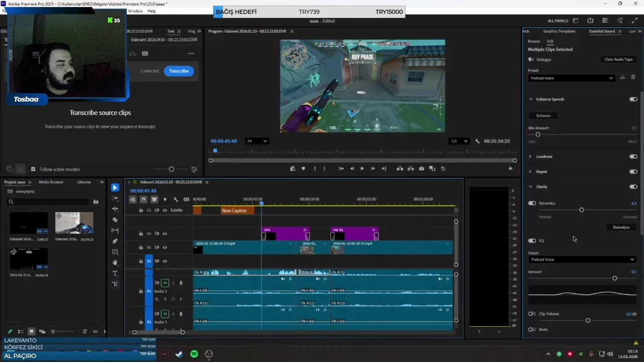The image size is (644, 362).
Task: Click Clear Audio Type button
Action: [x=618, y=59]
